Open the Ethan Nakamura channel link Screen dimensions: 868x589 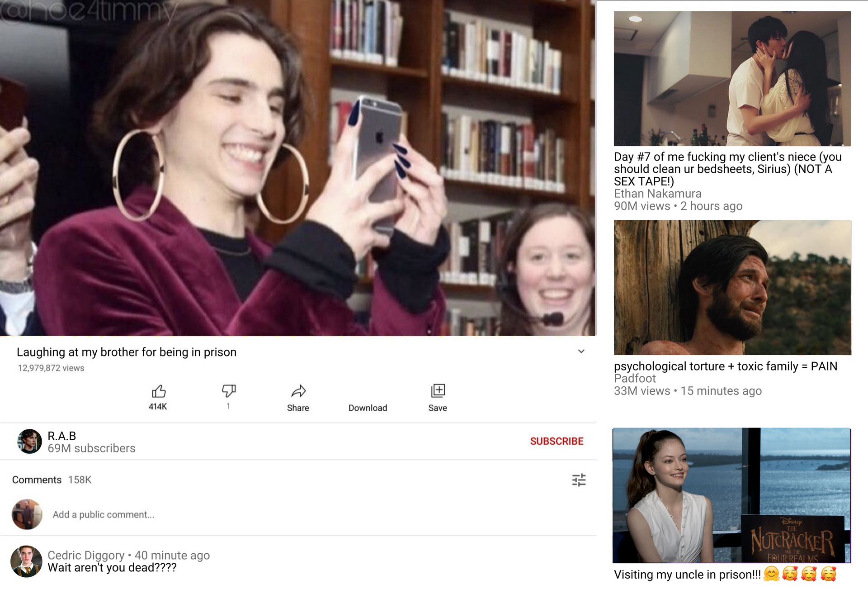pos(657,194)
